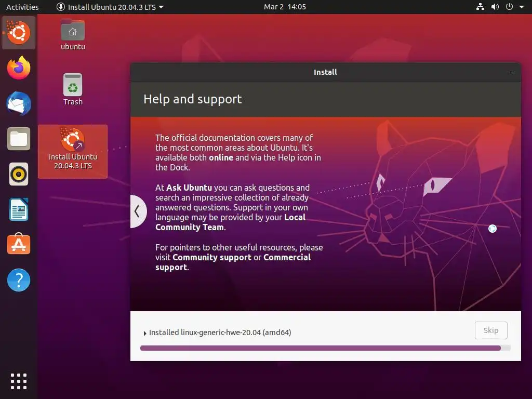This screenshot has width=532, height=399.
Task: Select the ubuntu home folder desktop icon
Action: (x=73, y=35)
